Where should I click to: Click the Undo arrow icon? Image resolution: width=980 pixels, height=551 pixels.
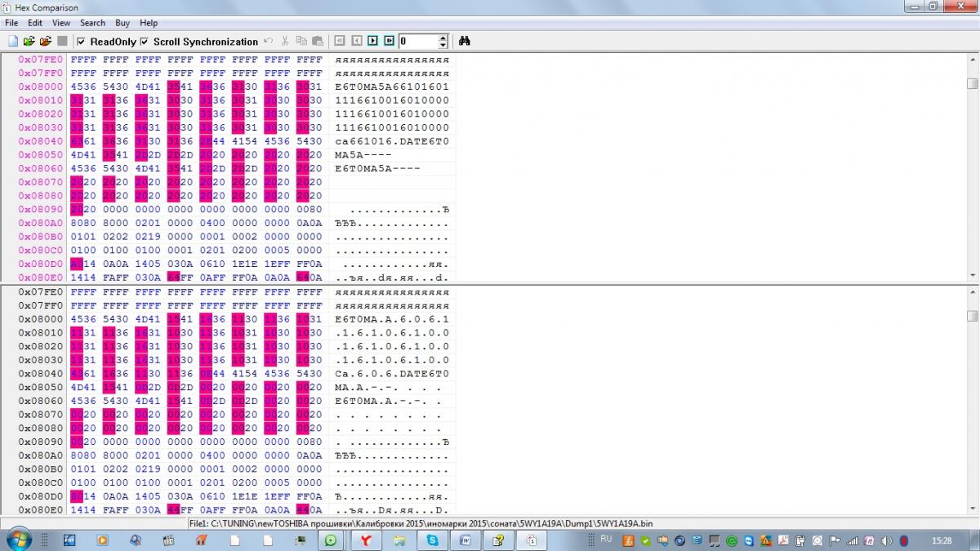pos(268,41)
